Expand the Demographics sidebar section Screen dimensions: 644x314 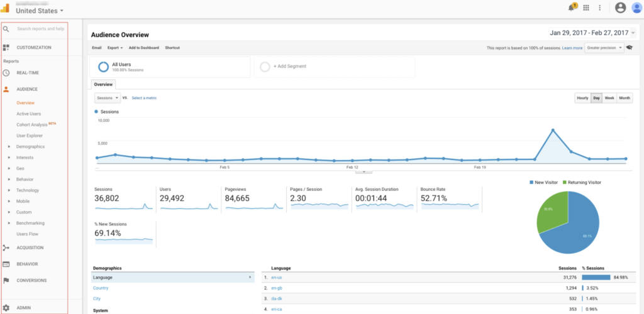tap(30, 146)
